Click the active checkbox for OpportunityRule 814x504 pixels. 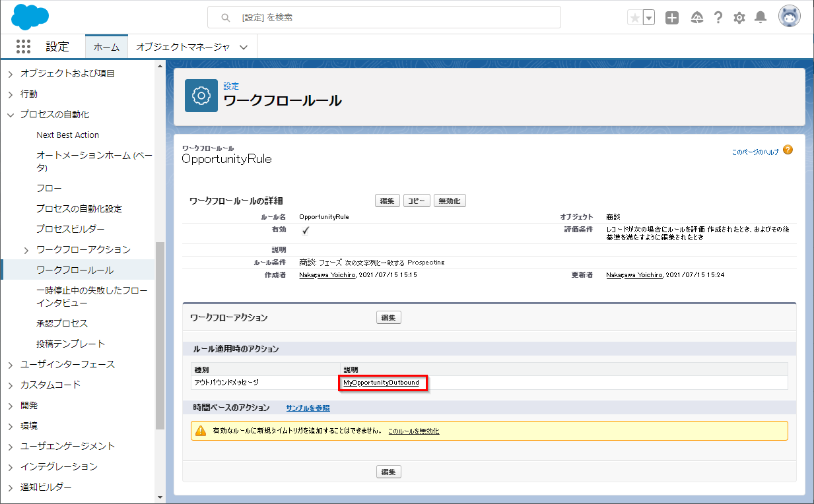point(306,230)
